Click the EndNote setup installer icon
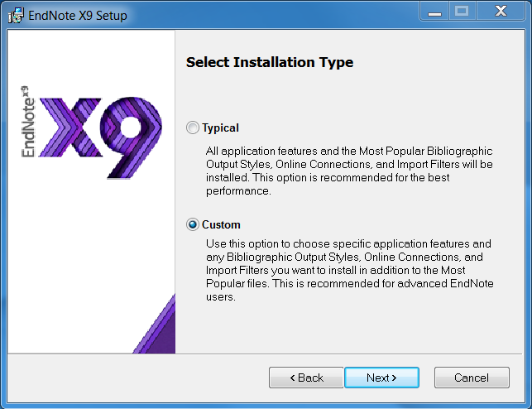 click(16, 15)
